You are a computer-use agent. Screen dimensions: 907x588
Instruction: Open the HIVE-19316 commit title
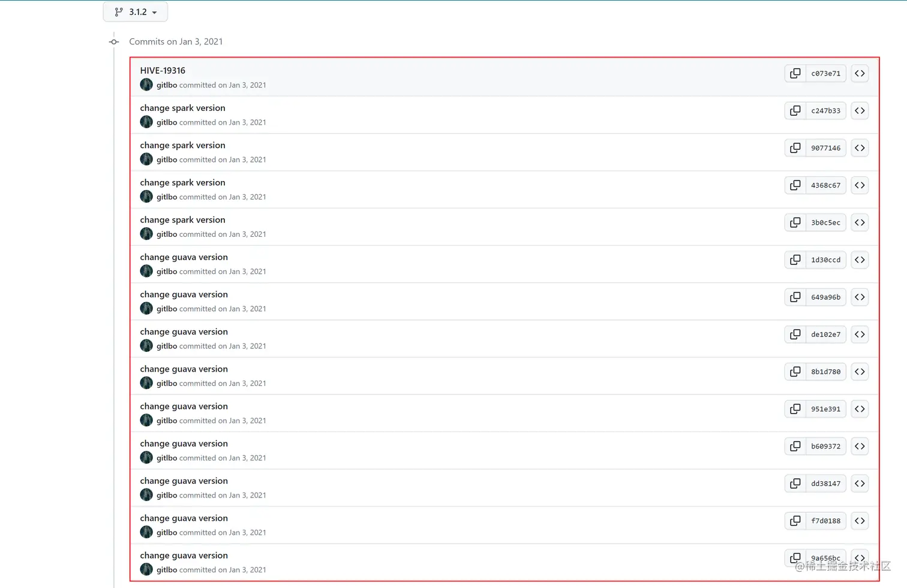pyautogui.click(x=163, y=70)
